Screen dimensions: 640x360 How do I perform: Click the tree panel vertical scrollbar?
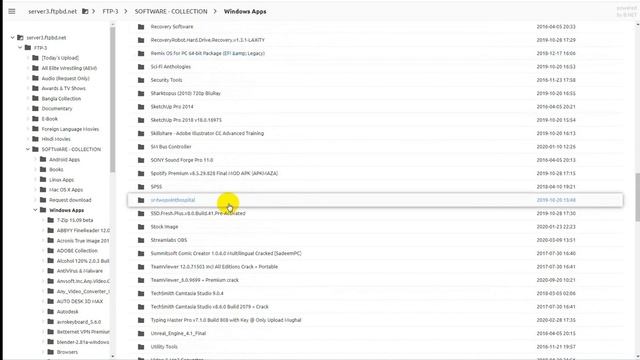(113, 100)
